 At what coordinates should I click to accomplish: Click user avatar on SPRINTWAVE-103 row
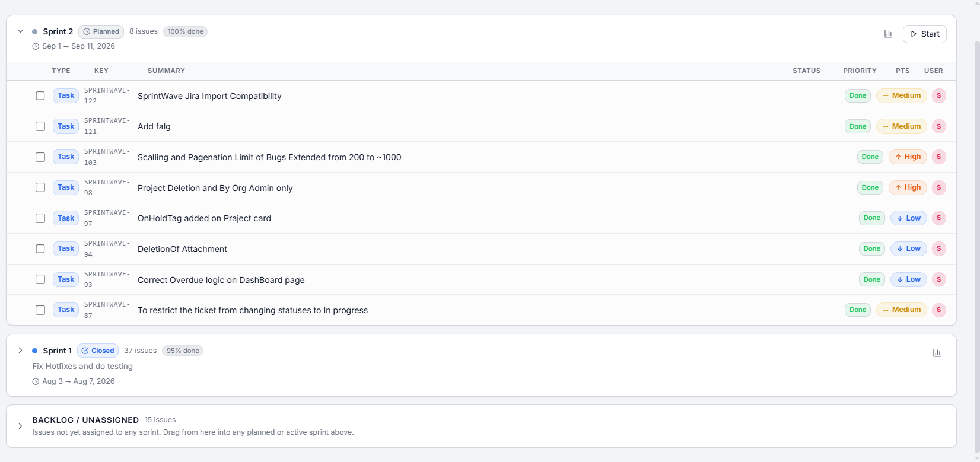pos(938,157)
